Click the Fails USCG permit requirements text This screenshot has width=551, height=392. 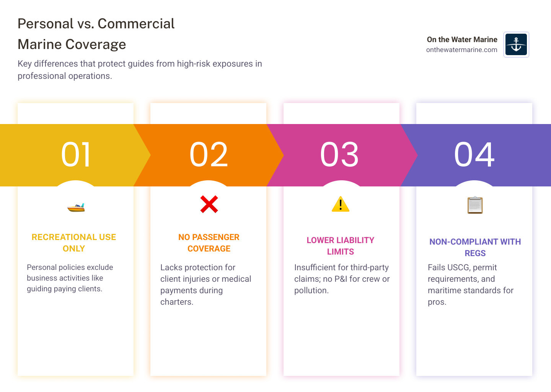[x=470, y=284]
